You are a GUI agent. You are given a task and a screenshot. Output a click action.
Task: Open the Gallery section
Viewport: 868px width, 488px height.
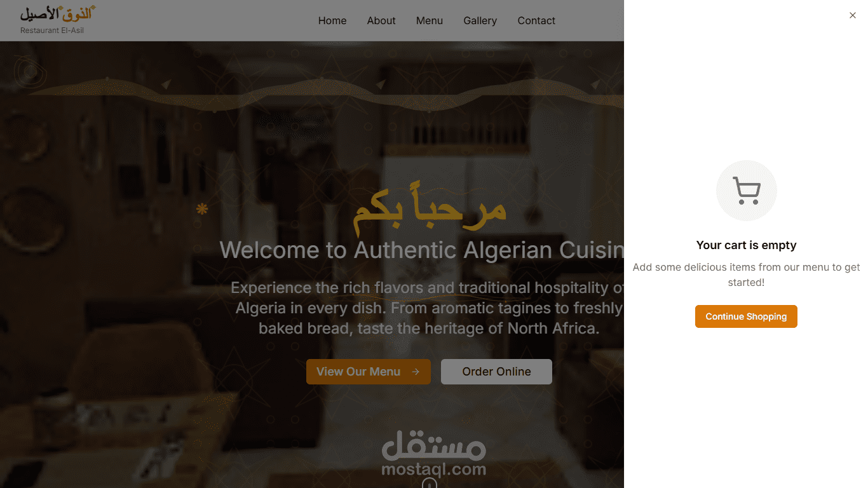[x=480, y=20]
